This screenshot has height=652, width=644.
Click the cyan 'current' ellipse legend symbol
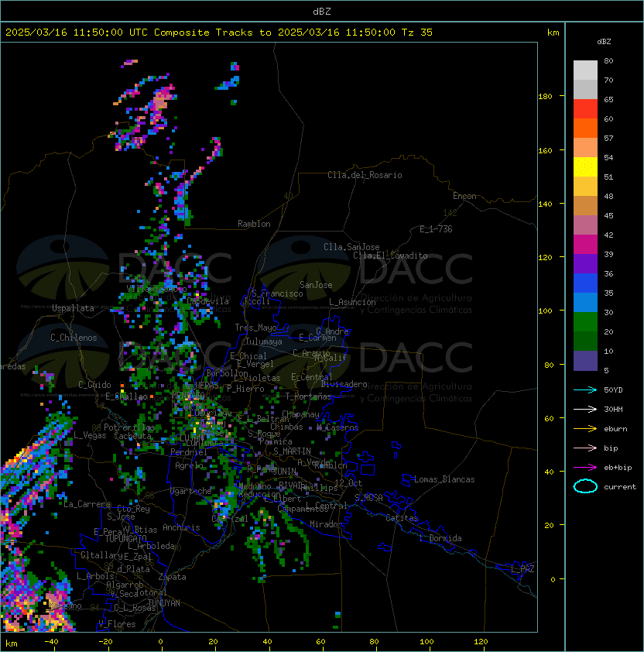click(x=585, y=486)
